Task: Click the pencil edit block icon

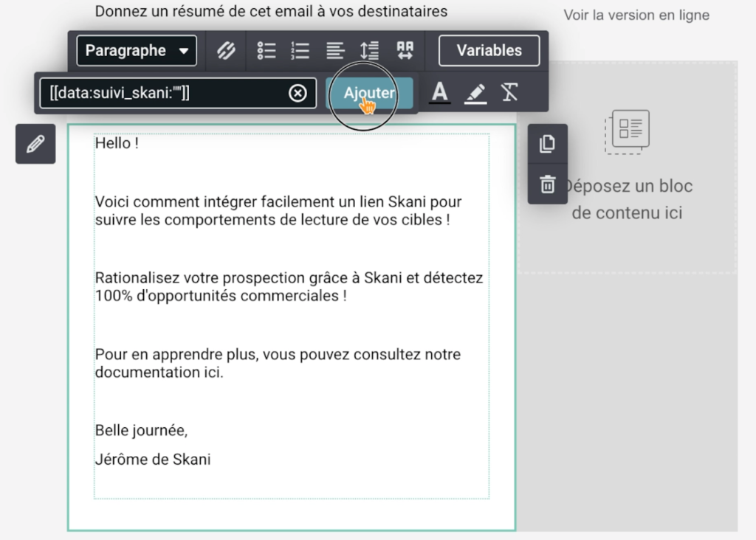Action: click(x=35, y=144)
